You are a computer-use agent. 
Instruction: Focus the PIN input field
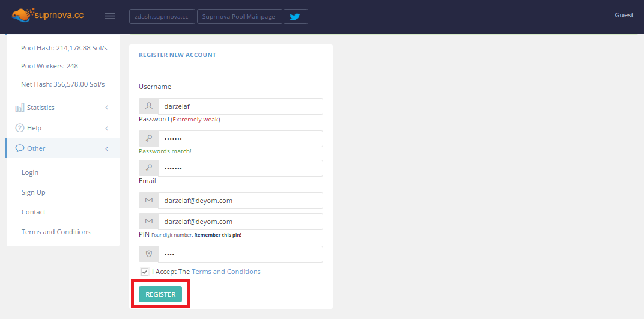[x=240, y=254]
